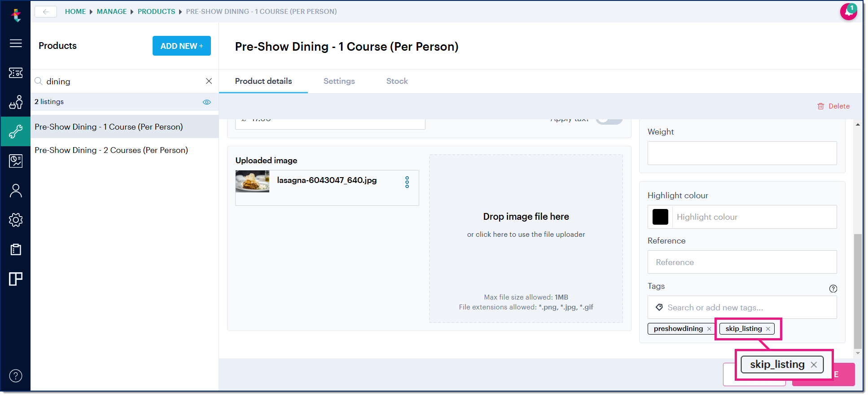Focus the Weight input field
The image size is (868, 396).
[x=742, y=153]
